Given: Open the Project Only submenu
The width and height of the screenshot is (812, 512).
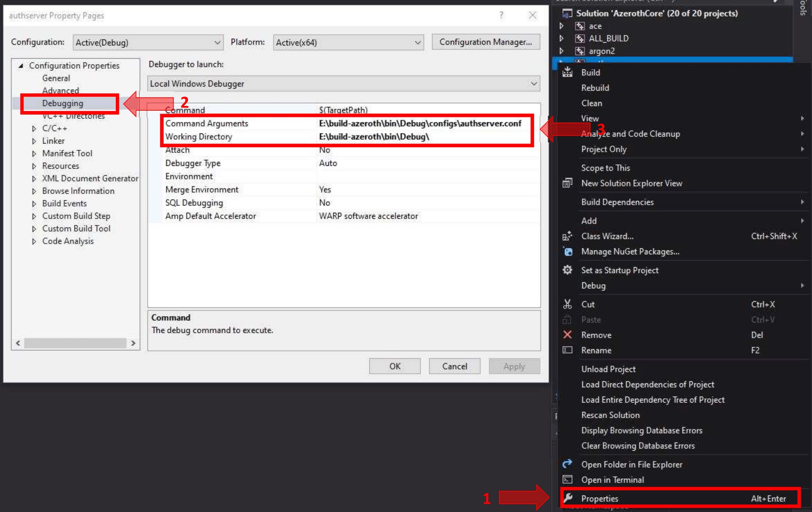Looking at the screenshot, I should click(684, 149).
